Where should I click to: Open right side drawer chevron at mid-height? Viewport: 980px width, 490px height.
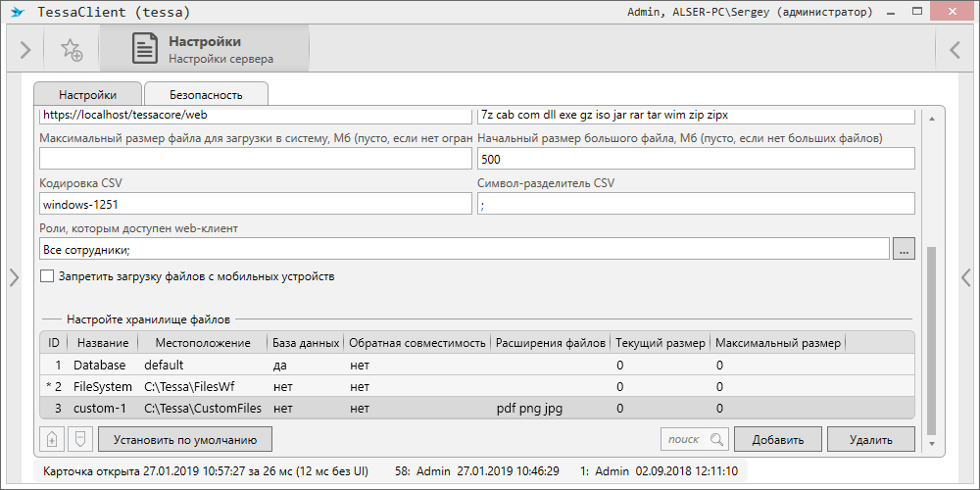(x=966, y=277)
